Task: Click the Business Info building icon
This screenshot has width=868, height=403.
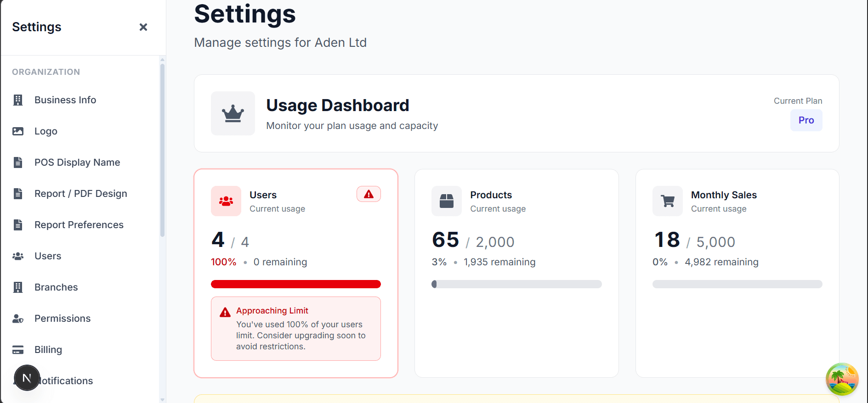Action: coord(18,100)
